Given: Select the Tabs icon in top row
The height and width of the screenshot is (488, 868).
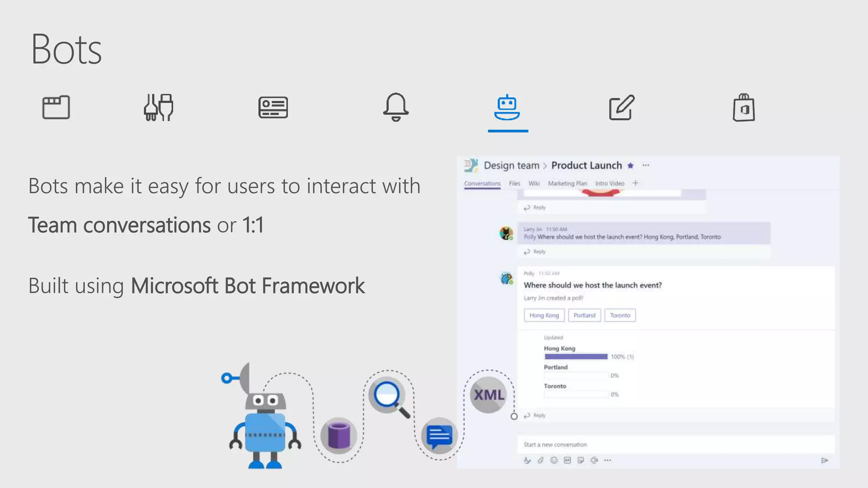Looking at the screenshot, I should [x=56, y=107].
